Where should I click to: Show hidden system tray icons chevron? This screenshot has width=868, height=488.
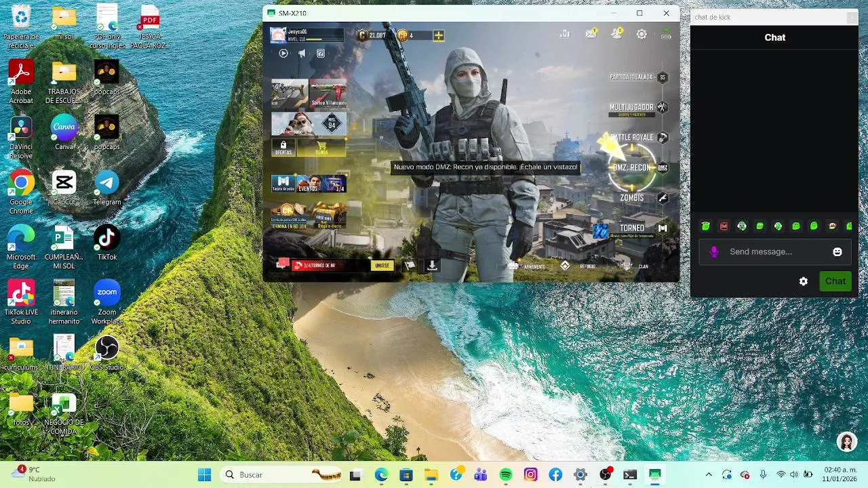(709, 475)
